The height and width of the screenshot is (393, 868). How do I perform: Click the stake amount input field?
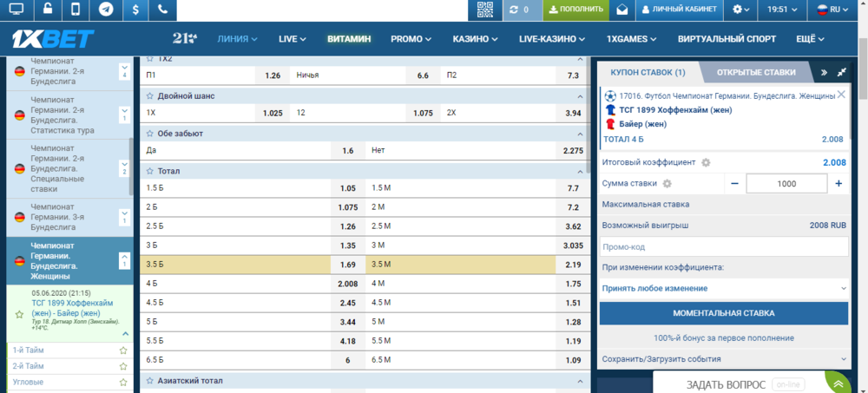coord(786,184)
